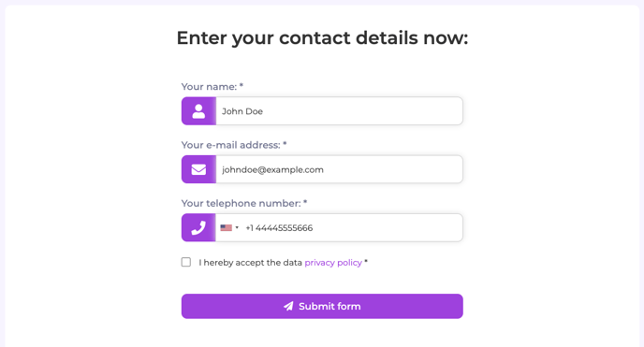Click the 'I hereby accept the data' text

pyautogui.click(x=251, y=263)
